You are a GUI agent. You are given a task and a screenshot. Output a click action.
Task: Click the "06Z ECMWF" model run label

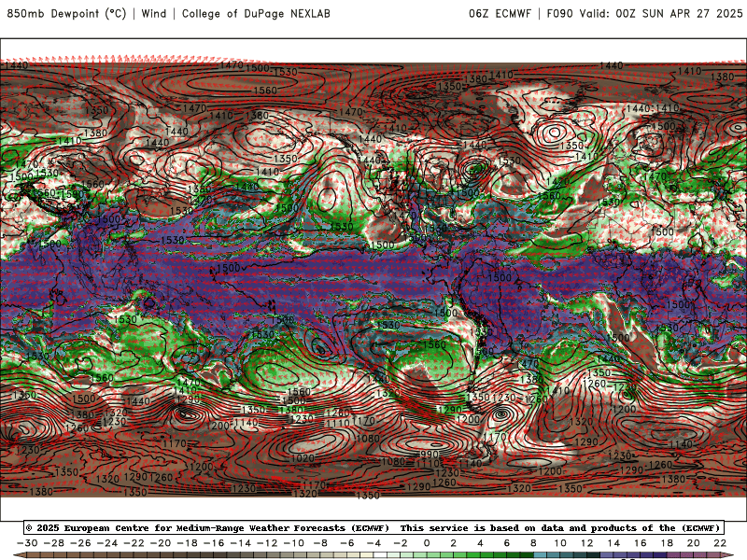click(500, 13)
